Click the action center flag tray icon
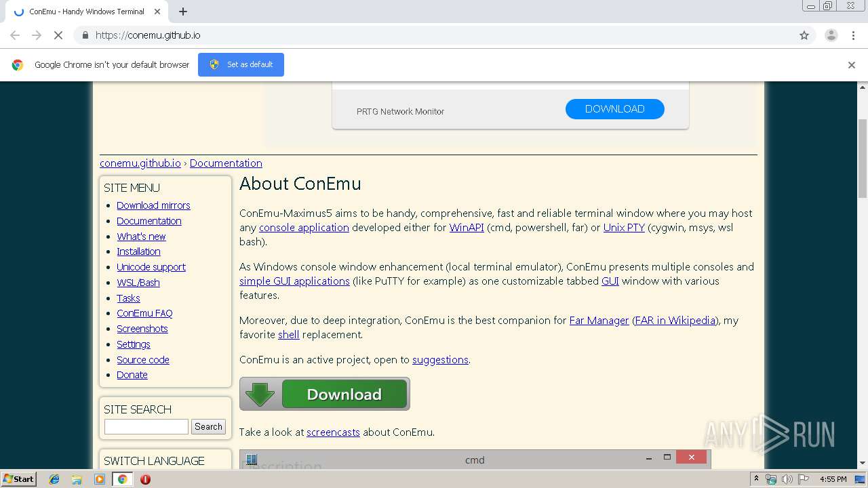Screen dimensions: 868x488 coord(802,479)
